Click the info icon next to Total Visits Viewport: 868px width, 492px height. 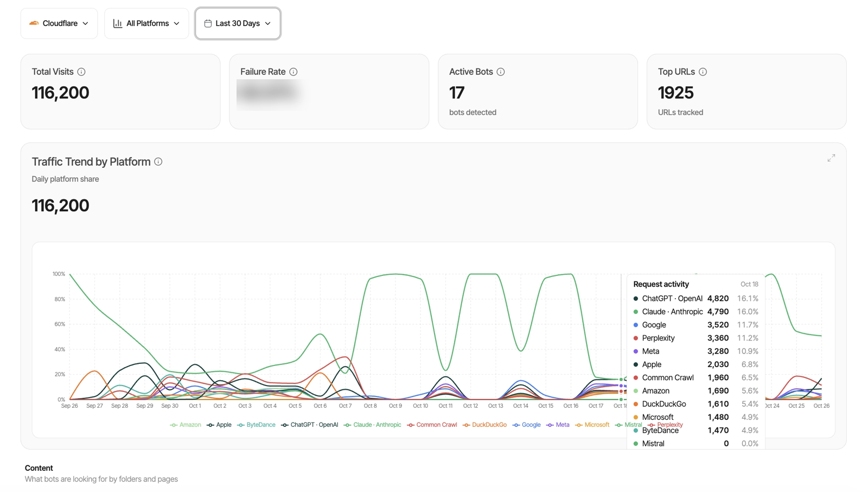pyautogui.click(x=81, y=72)
